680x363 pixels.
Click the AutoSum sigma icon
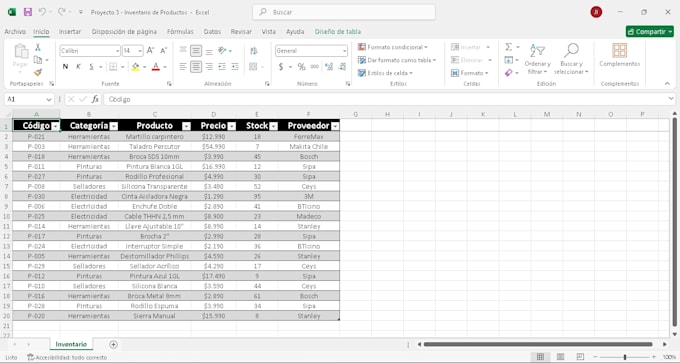pyautogui.click(x=509, y=47)
